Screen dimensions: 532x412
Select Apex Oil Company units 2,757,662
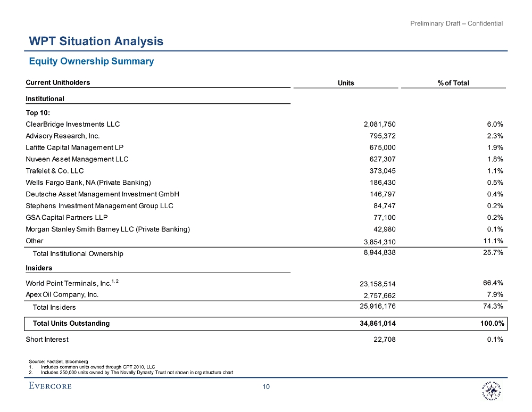coord(377,295)
